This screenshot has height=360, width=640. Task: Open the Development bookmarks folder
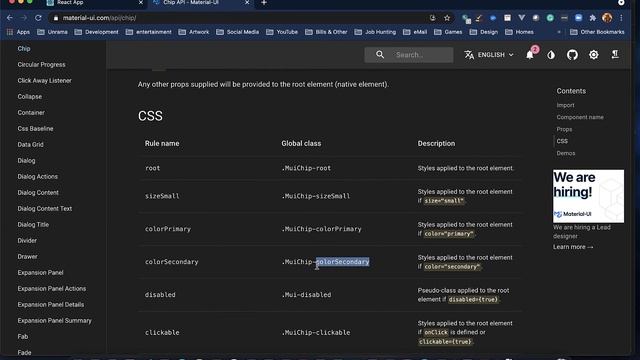click(x=96, y=32)
